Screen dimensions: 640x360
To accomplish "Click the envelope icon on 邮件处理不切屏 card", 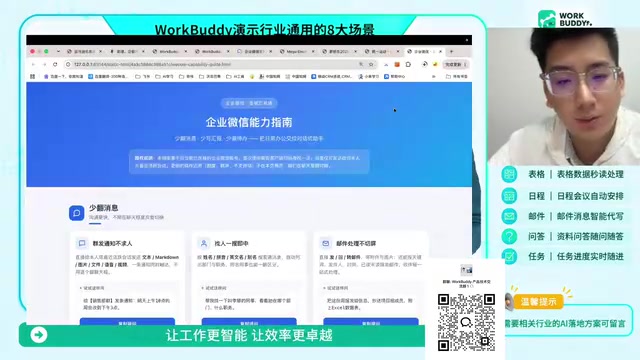I will [x=325, y=243].
